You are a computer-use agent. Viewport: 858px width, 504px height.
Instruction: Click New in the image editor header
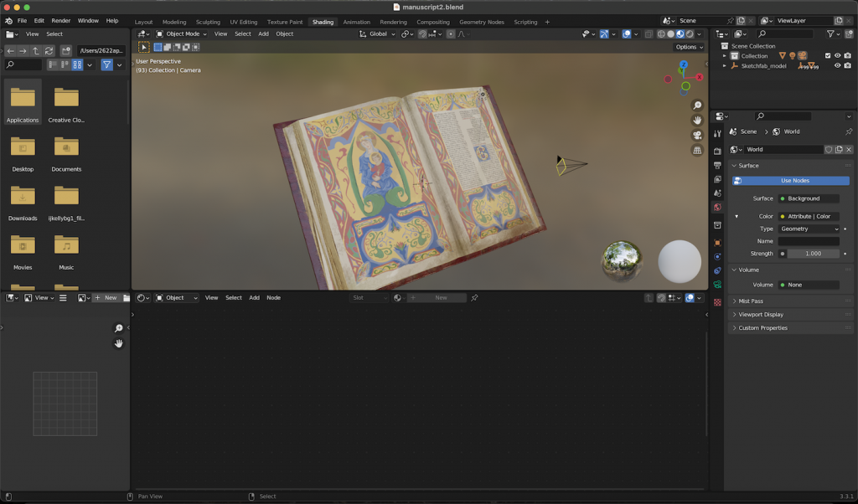[x=106, y=298]
